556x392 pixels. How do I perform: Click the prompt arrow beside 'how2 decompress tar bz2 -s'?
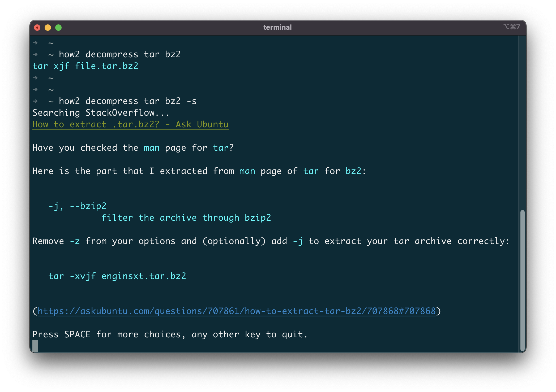tap(35, 101)
